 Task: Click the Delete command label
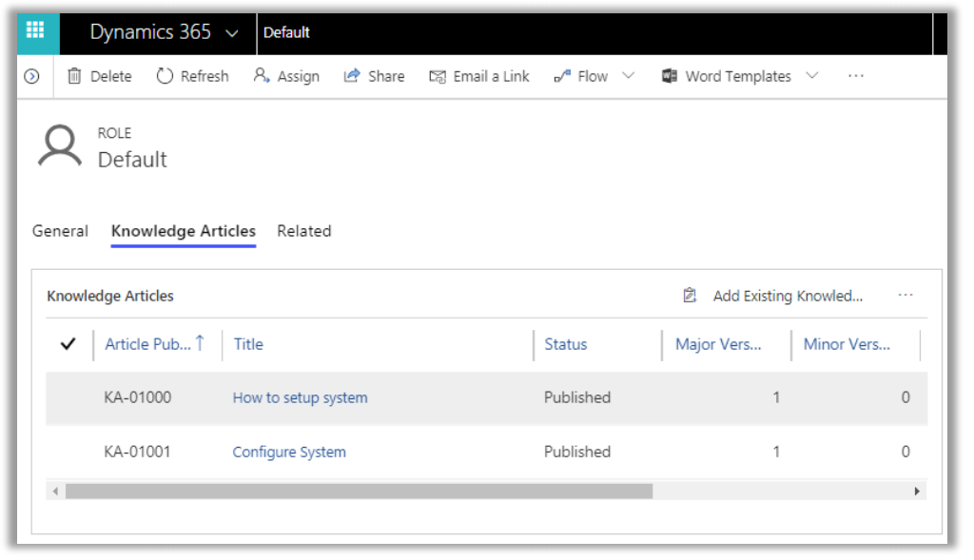[x=111, y=76]
